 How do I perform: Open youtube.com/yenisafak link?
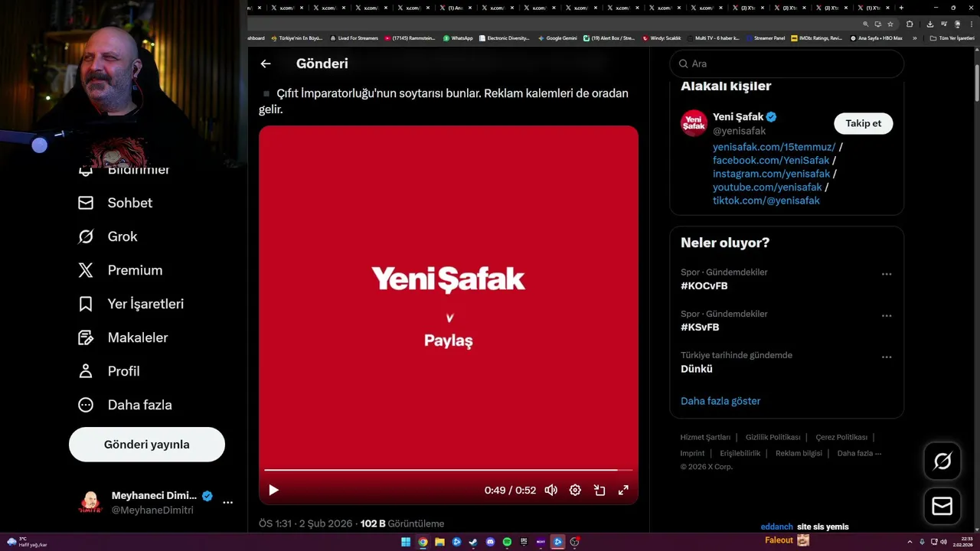coord(767,187)
